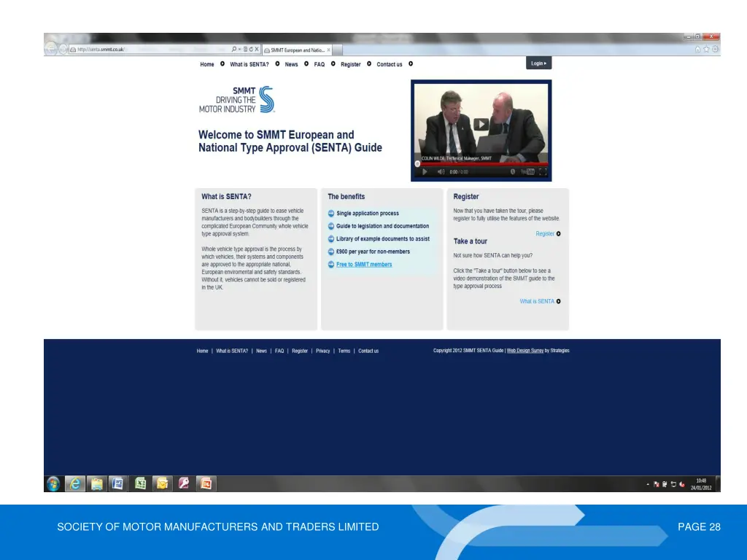Open News in the top menu
This screenshot has width=747, height=560.
coord(291,64)
